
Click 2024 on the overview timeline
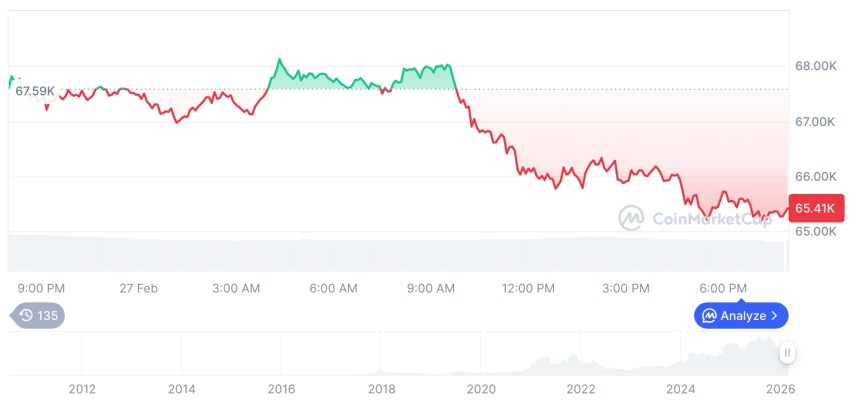[681, 389]
